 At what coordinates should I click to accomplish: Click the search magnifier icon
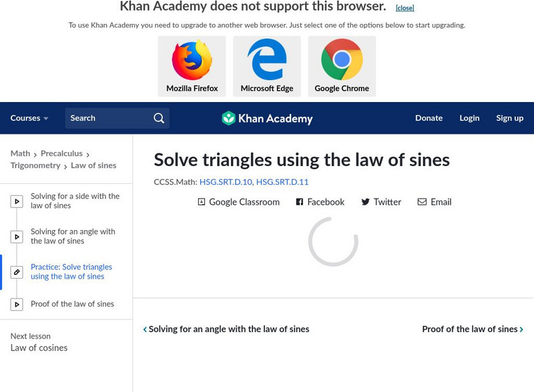click(x=159, y=118)
